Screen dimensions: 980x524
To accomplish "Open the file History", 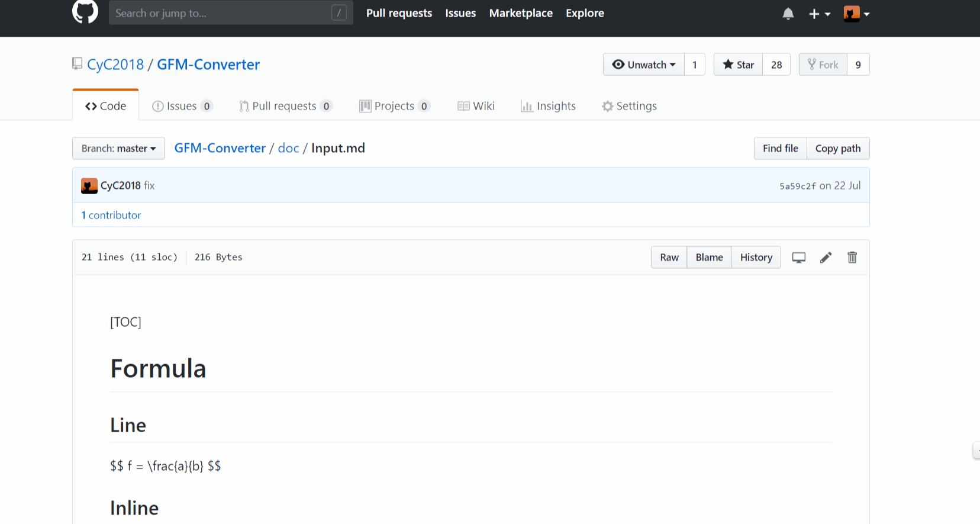I will coord(756,258).
